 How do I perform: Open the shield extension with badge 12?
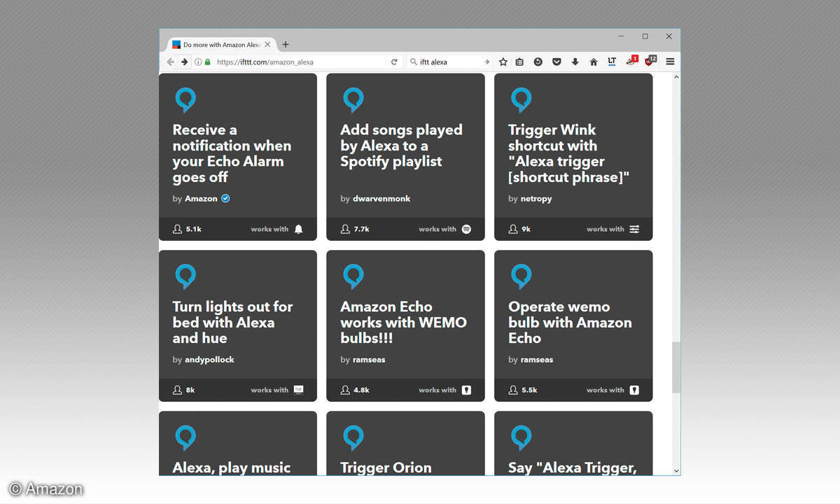(650, 61)
